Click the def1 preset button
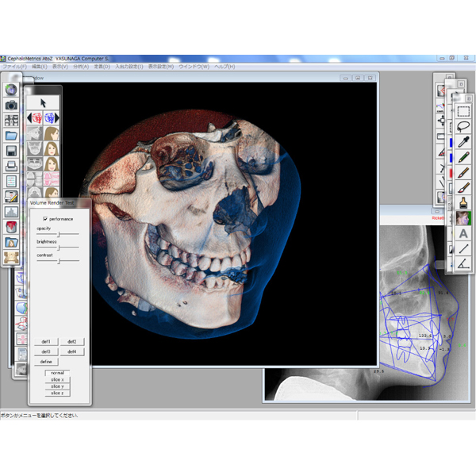The image size is (476, 476). point(46,342)
